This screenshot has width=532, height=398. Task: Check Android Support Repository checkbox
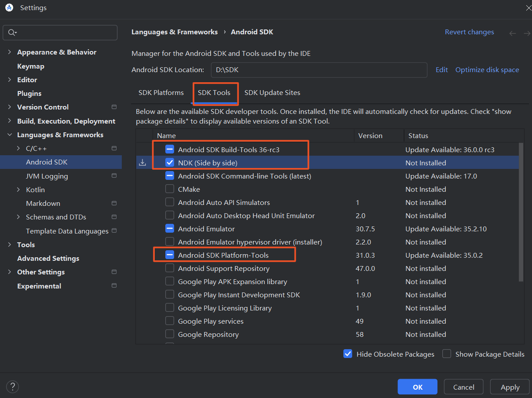pyautogui.click(x=170, y=268)
